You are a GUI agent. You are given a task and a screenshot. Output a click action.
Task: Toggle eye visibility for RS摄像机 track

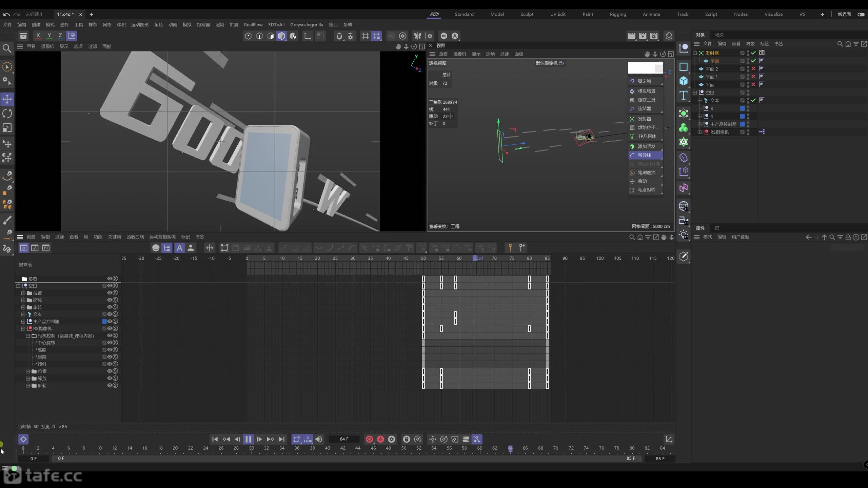[x=110, y=328]
